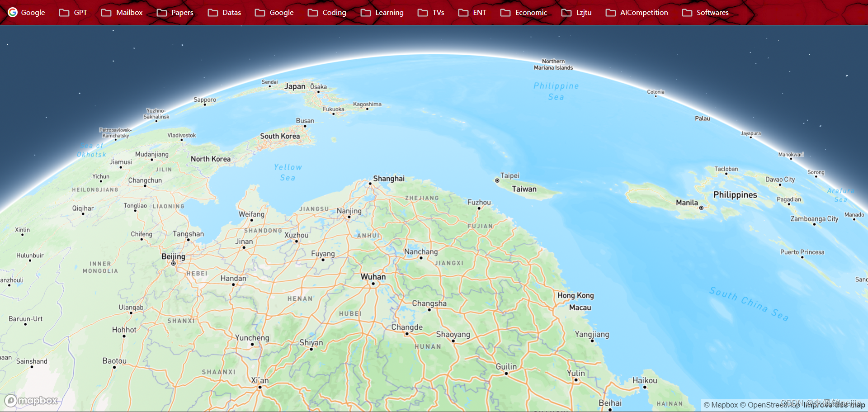The width and height of the screenshot is (868, 412).
Task: Open the Google bookmark with the G logo
Action: pyautogui.click(x=26, y=13)
